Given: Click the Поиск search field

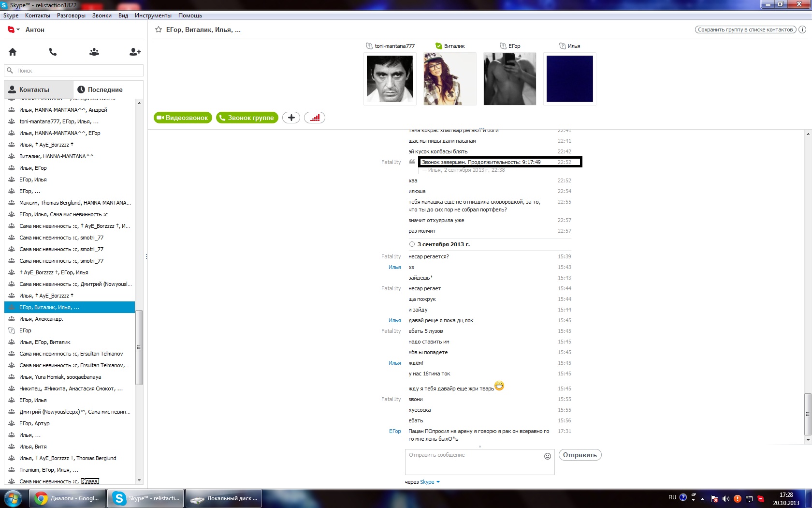Looking at the screenshot, I should click(74, 71).
